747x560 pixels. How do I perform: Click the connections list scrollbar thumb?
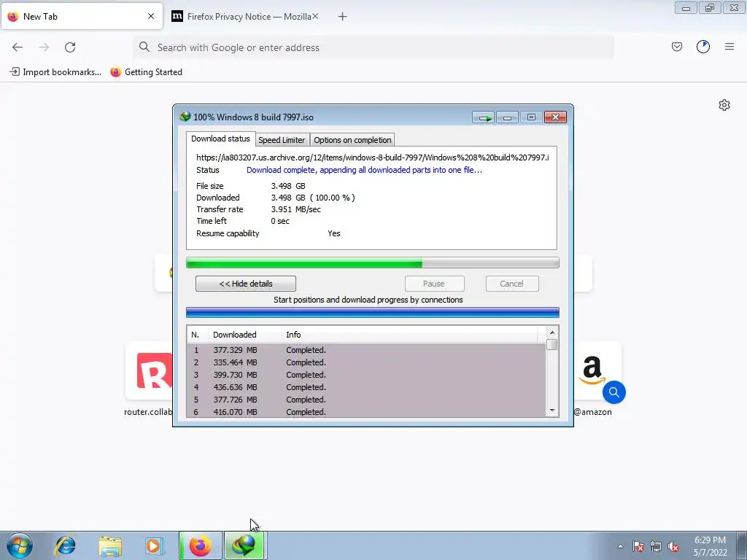(552, 344)
